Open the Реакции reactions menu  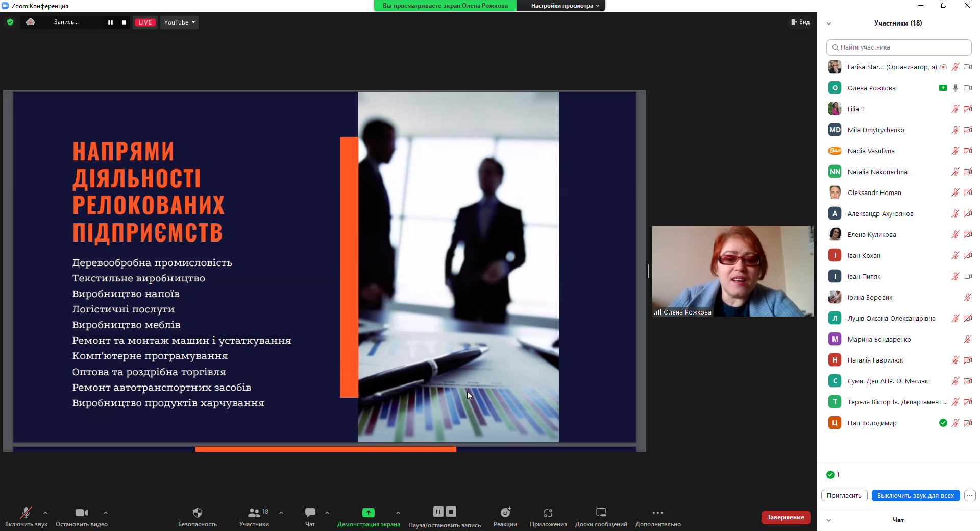tap(505, 517)
